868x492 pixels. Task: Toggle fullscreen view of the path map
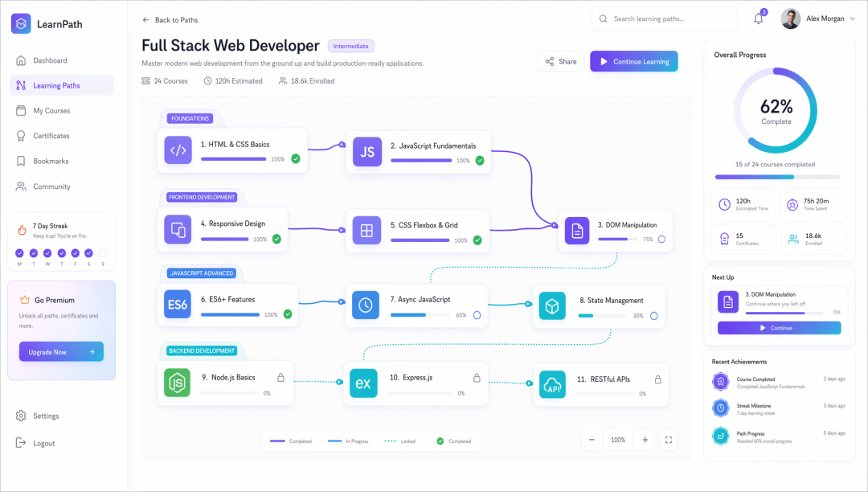tap(668, 440)
